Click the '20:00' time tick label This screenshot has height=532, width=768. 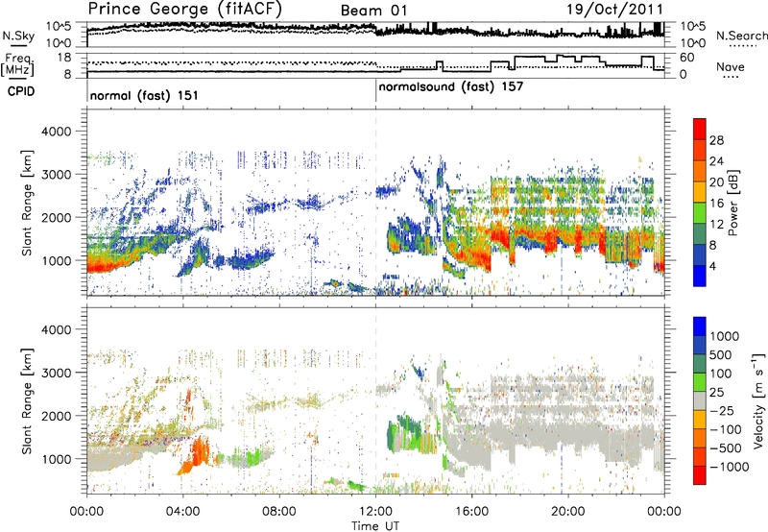pos(567,512)
